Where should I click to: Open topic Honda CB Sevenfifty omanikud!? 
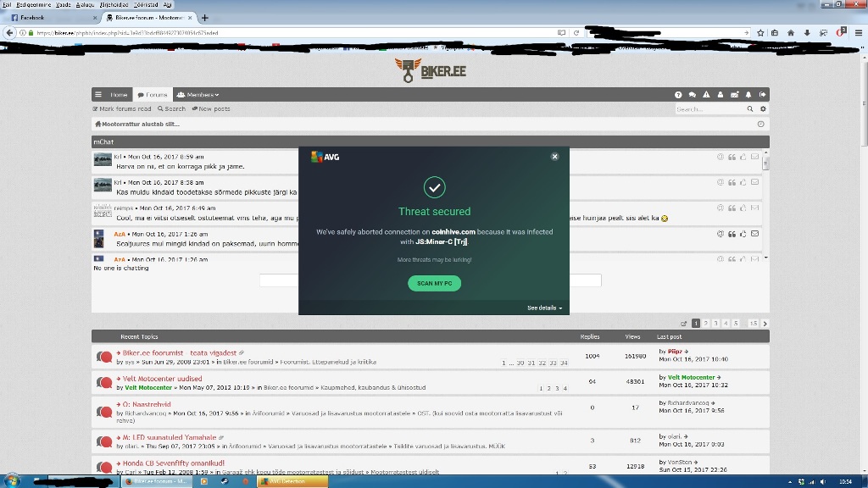173,463
